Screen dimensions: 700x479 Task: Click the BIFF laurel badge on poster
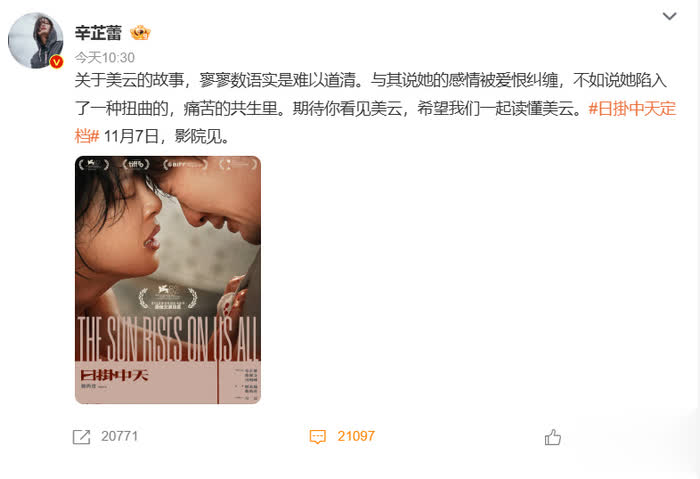pos(185,164)
